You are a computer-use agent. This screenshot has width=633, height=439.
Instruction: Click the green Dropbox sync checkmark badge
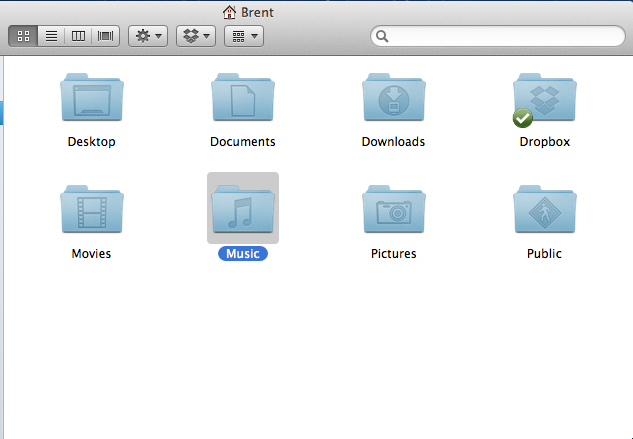pyautogui.click(x=522, y=118)
